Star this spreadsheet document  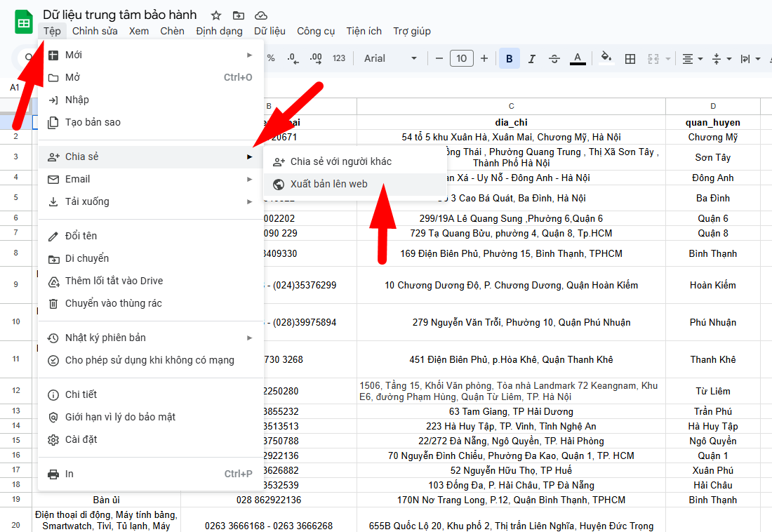coord(216,15)
